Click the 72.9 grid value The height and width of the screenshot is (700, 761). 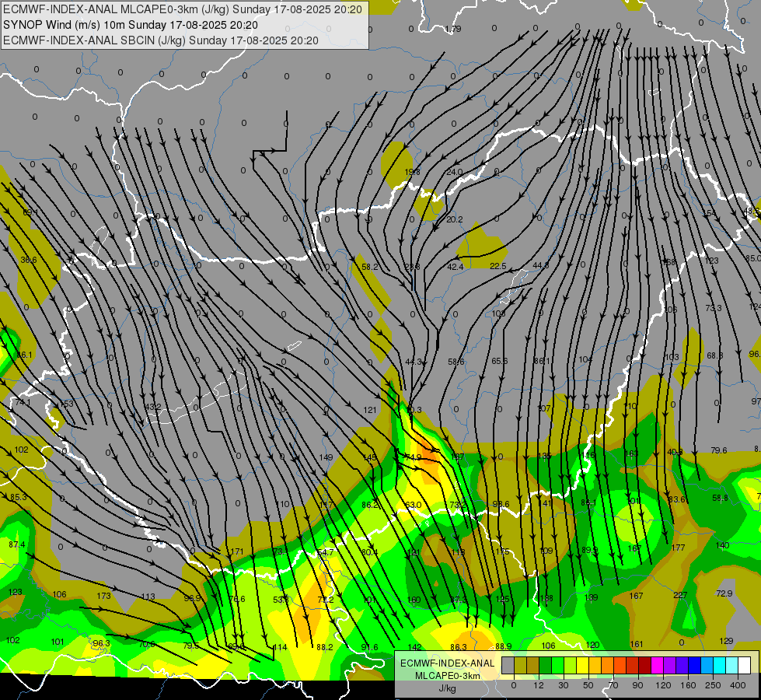click(x=724, y=593)
